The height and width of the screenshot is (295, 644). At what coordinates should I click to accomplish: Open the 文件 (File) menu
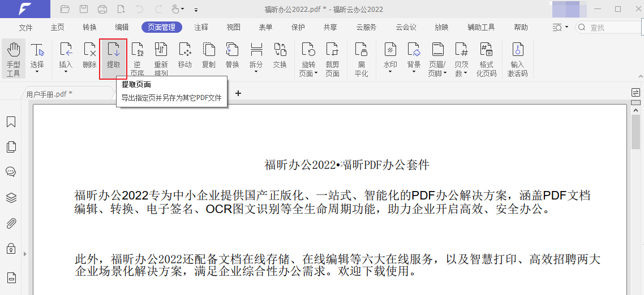coord(25,27)
